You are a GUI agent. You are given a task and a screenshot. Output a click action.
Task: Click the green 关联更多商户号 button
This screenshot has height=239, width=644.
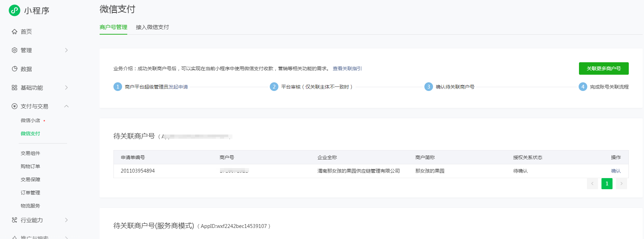pos(604,68)
